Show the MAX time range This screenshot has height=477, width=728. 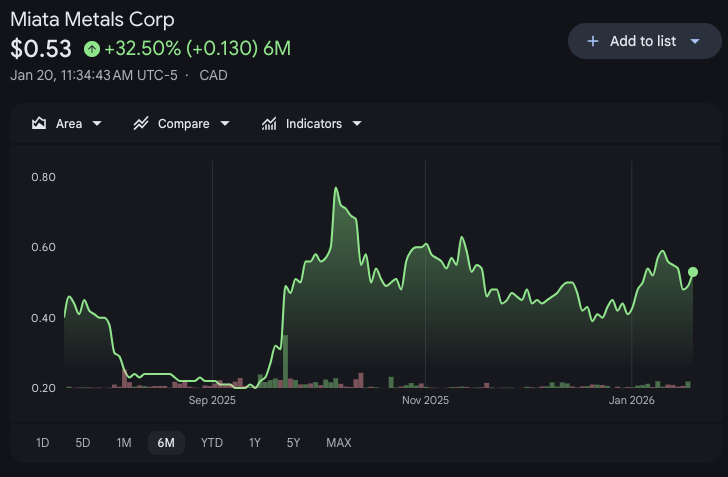click(x=339, y=443)
